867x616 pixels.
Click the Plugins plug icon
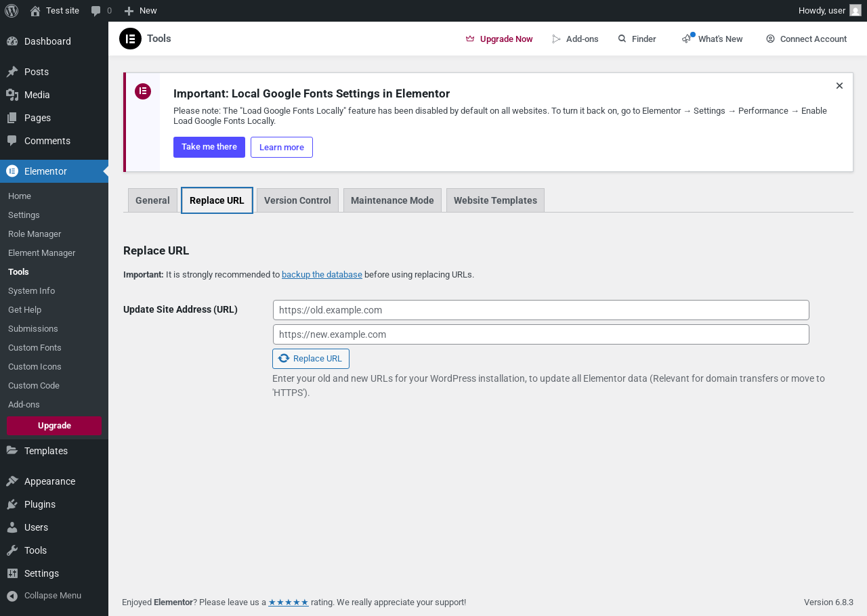[12, 504]
